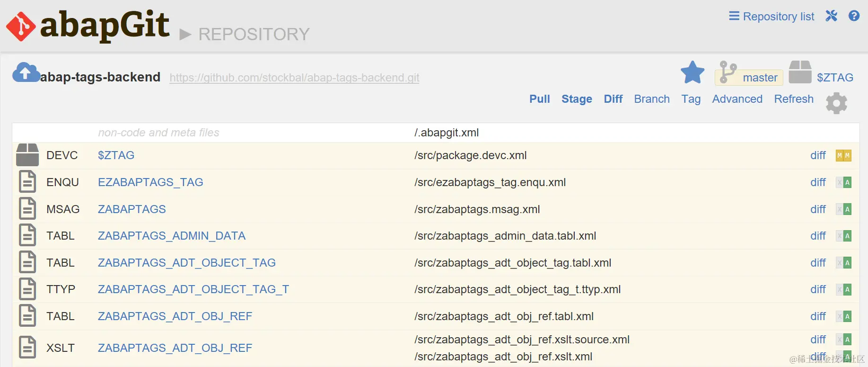
Task: Click the file icon for ENQU row
Action: pos(27,182)
